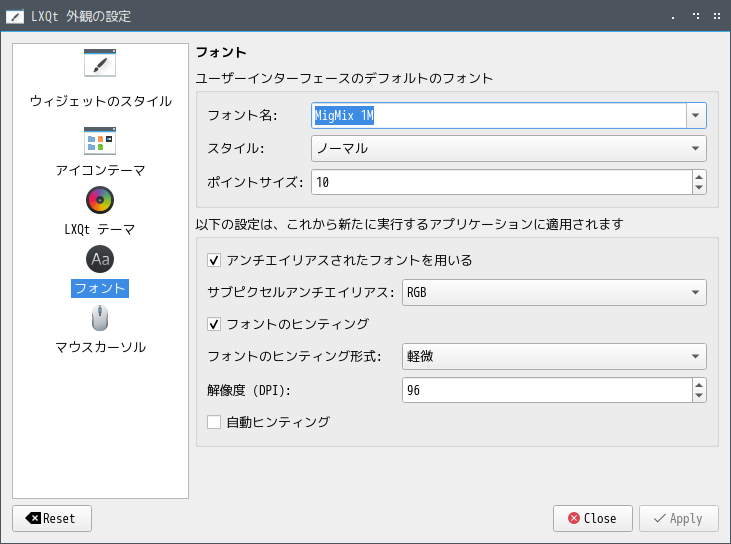Expand フォントのヒンティング形式 軽微 dropdown
This screenshot has width=731, height=544.
[x=554, y=357]
